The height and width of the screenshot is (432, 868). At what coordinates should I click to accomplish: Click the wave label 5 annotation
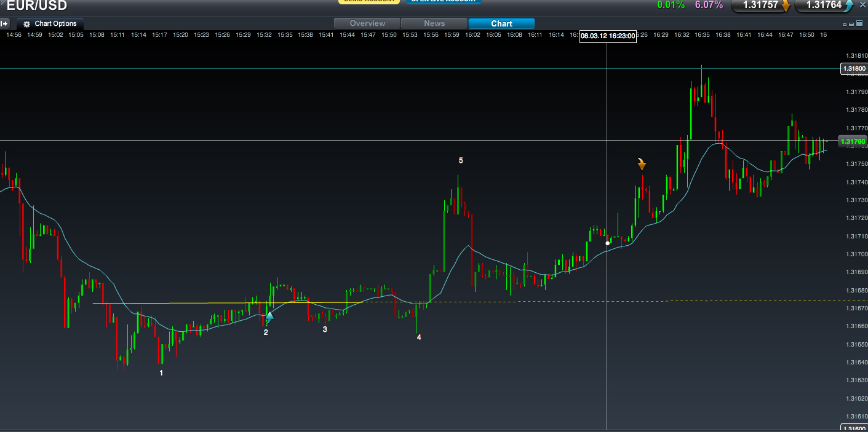pyautogui.click(x=461, y=160)
